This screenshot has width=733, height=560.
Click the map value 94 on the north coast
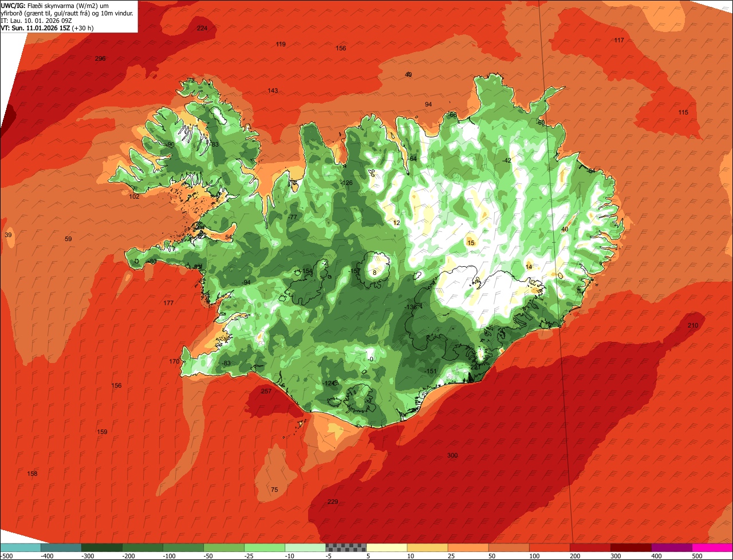point(428,104)
